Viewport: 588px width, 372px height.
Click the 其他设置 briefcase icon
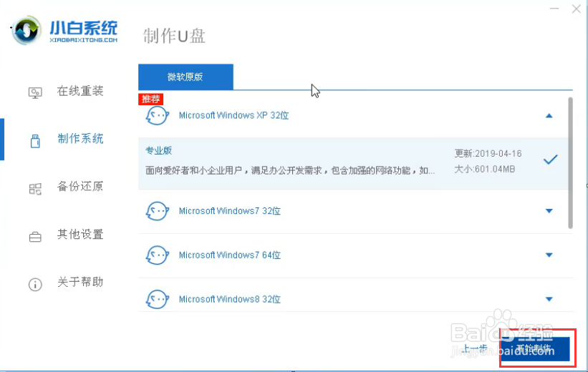tap(35, 237)
